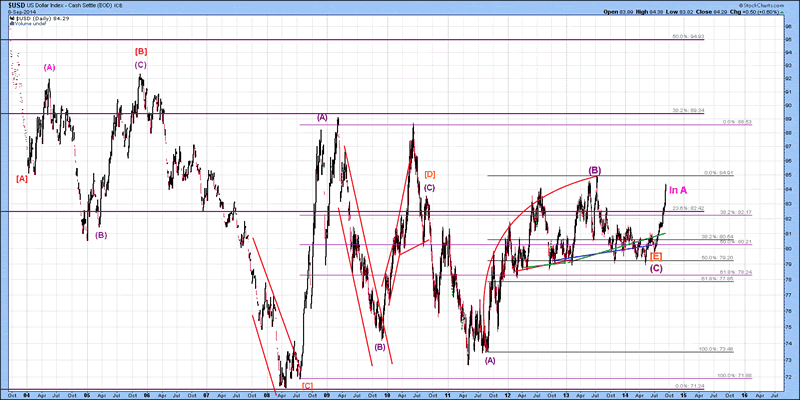
Task: Select the red [C] label at chart bottom
Action: tap(307, 385)
